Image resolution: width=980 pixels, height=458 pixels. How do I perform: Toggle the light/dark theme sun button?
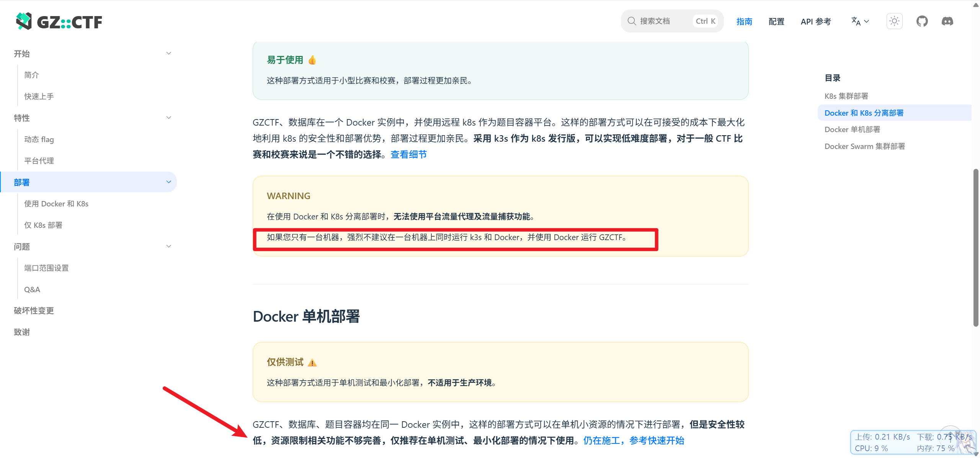click(894, 21)
